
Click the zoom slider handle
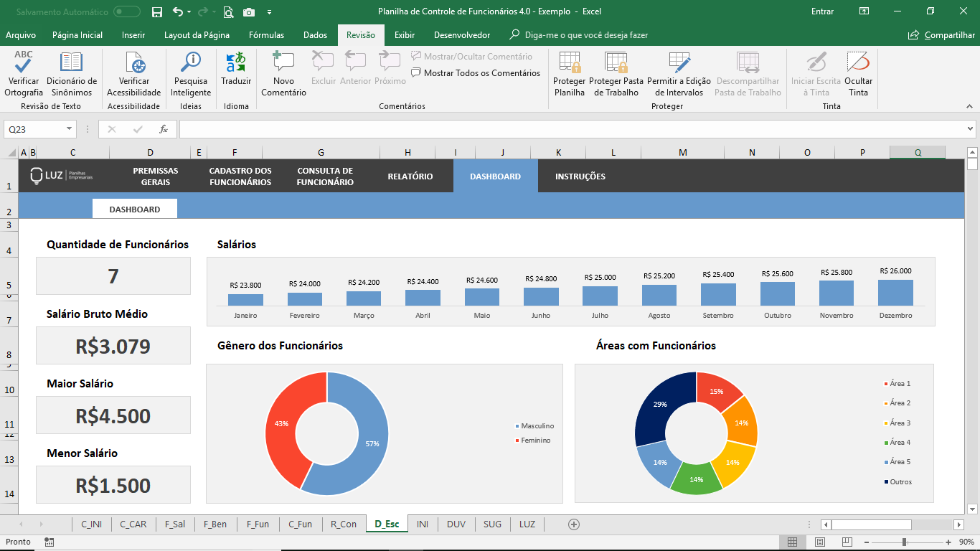(x=904, y=542)
